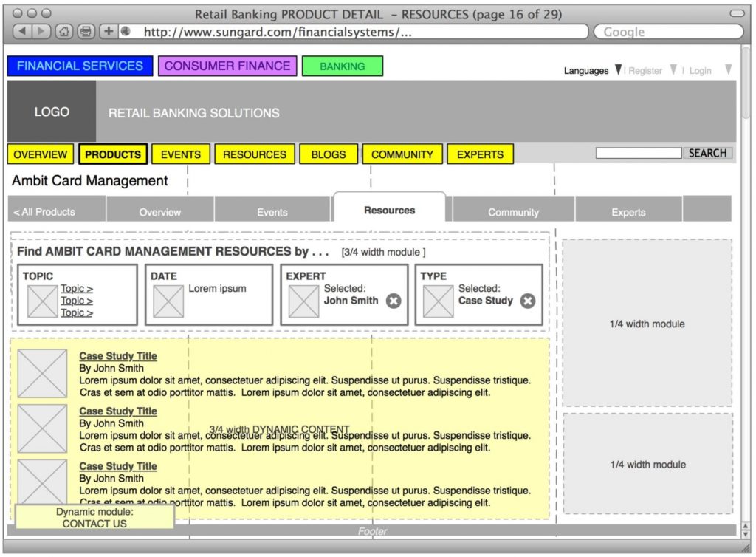Click the home icon in browser toolbar

click(63, 31)
